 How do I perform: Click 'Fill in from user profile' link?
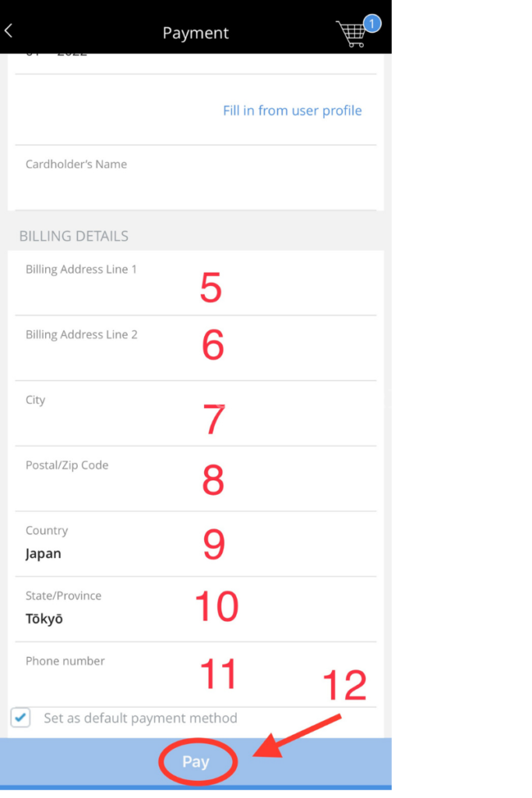point(292,111)
